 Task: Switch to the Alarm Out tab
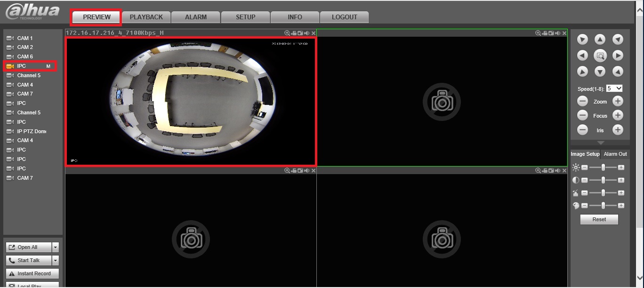(x=615, y=154)
